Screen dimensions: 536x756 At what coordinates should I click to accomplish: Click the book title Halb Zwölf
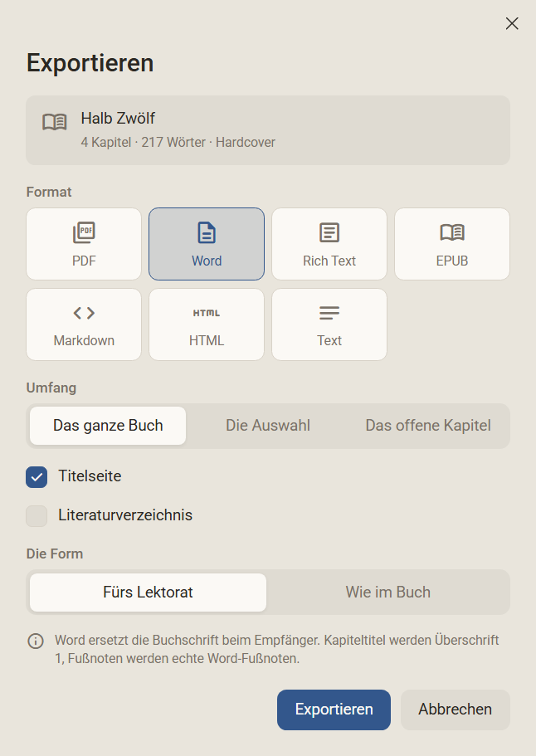pyautogui.click(x=118, y=118)
